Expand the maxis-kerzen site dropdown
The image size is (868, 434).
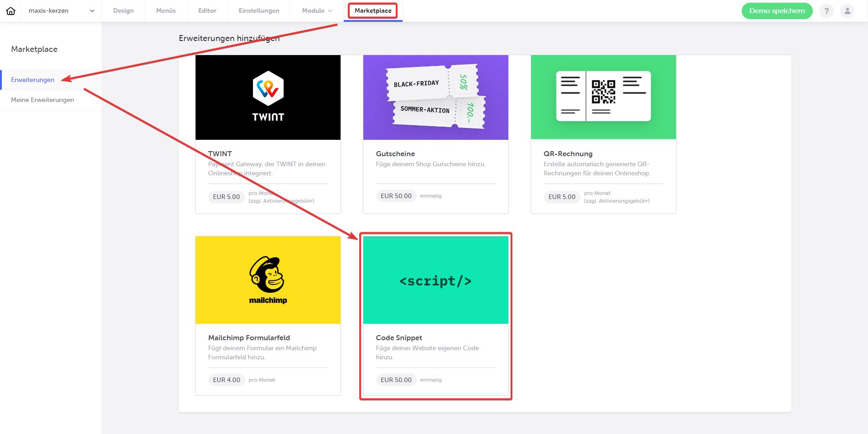pyautogui.click(x=62, y=11)
